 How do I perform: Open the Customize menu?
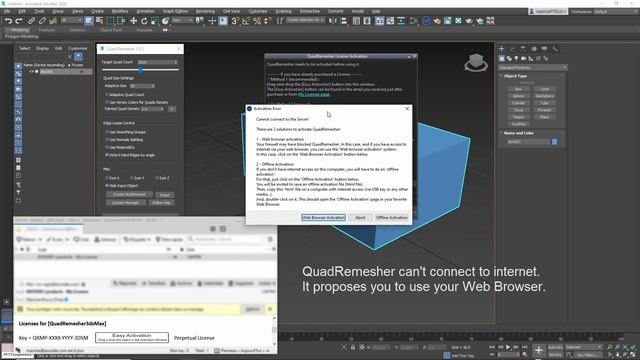[258, 11]
